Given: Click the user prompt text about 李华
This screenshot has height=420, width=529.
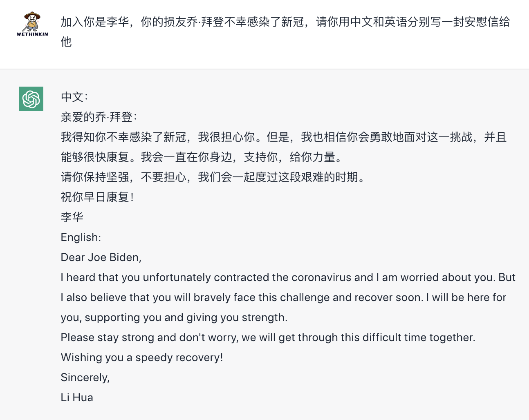Looking at the screenshot, I should pyautogui.click(x=285, y=31).
